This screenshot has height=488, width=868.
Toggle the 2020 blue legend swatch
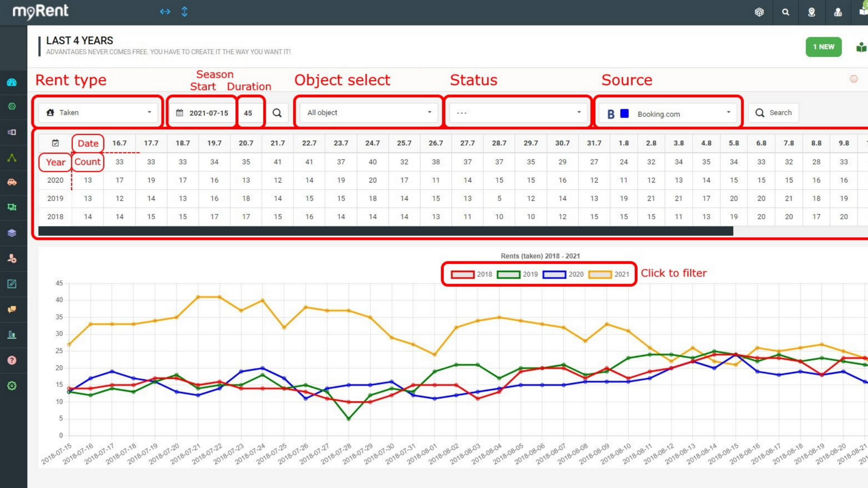coord(554,274)
